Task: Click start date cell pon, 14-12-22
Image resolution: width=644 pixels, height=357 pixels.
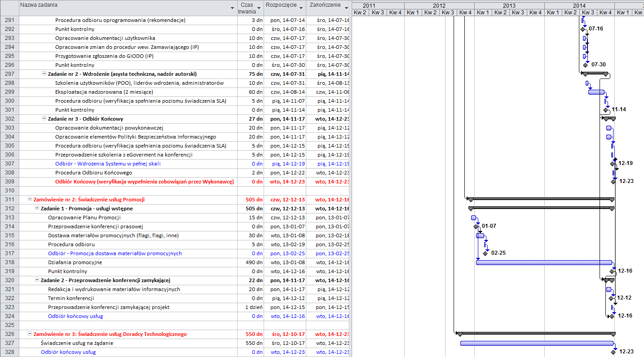Action: click(x=285, y=173)
